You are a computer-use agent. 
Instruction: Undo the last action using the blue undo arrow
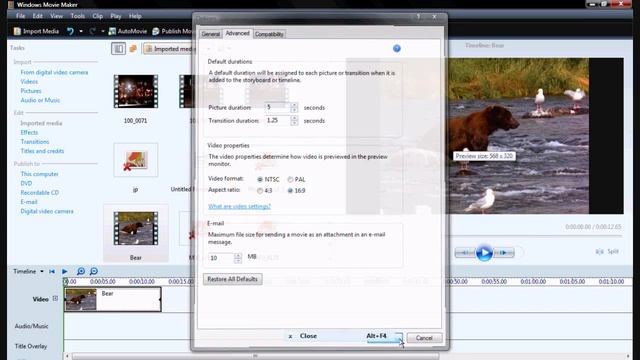(x=70, y=31)
